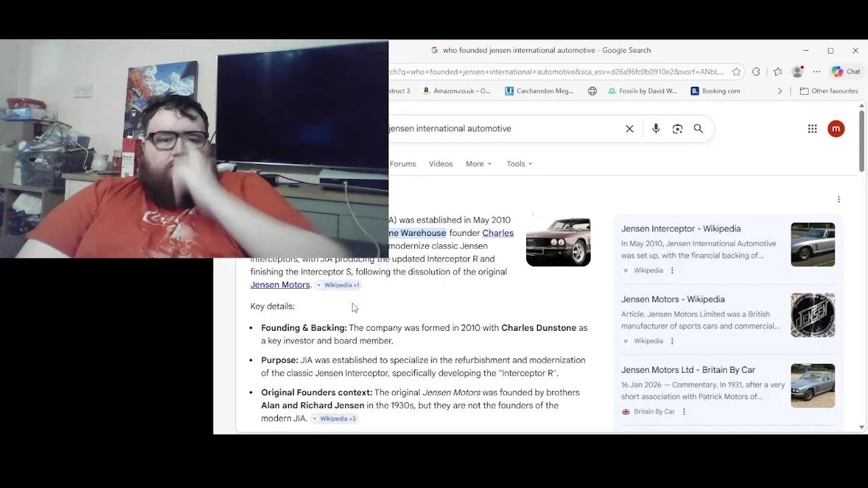Click the scrollbar down arrow
This screenshot has width=868, height=488.
coord(862,427)
